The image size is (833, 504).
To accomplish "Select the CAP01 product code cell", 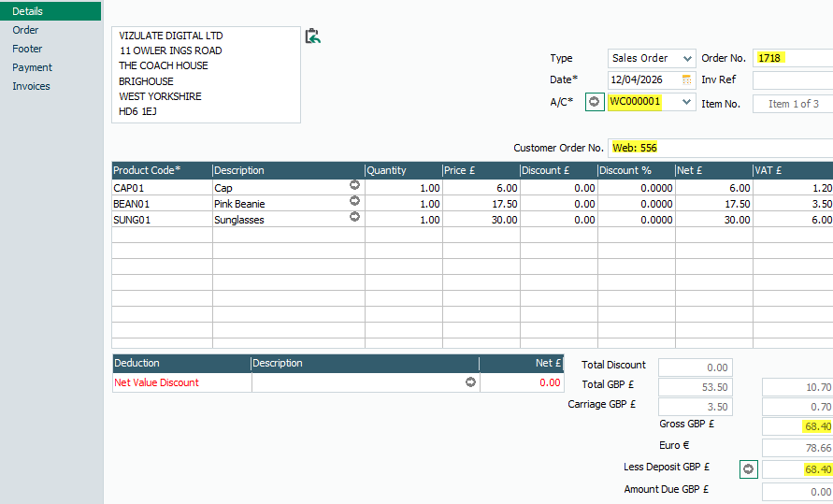I will pos(161,188).
